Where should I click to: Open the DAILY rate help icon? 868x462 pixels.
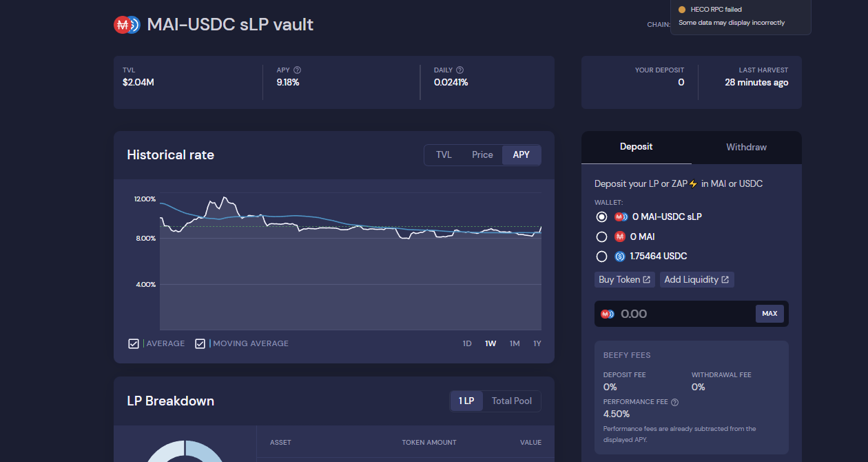[459, 70]
